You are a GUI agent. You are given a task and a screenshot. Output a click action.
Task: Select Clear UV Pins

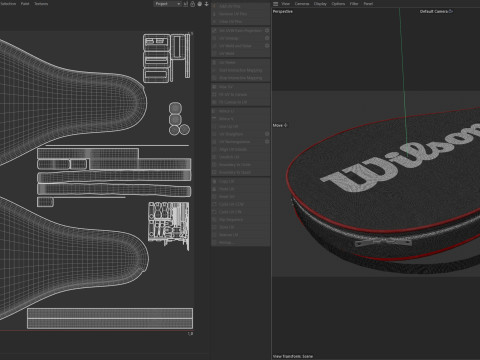pyautogui.click(x=240, y=22)
